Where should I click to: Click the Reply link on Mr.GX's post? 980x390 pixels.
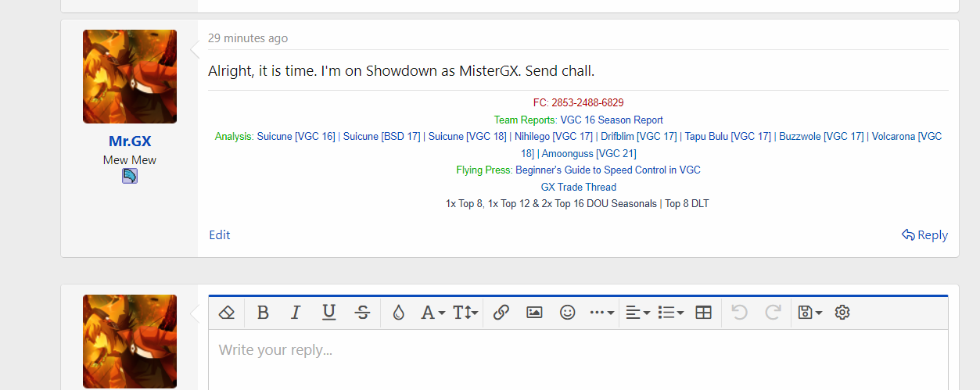924,235
